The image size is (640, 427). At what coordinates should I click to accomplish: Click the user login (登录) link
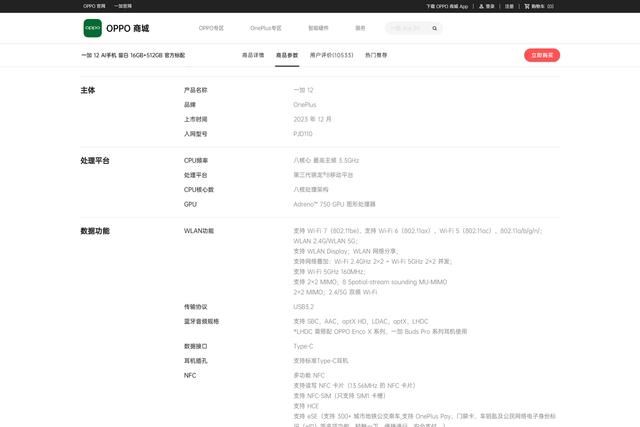coord(487,6)
